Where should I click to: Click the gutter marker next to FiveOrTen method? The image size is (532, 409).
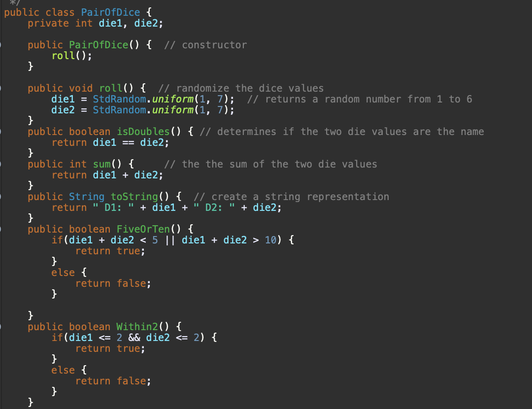[1, 229]
